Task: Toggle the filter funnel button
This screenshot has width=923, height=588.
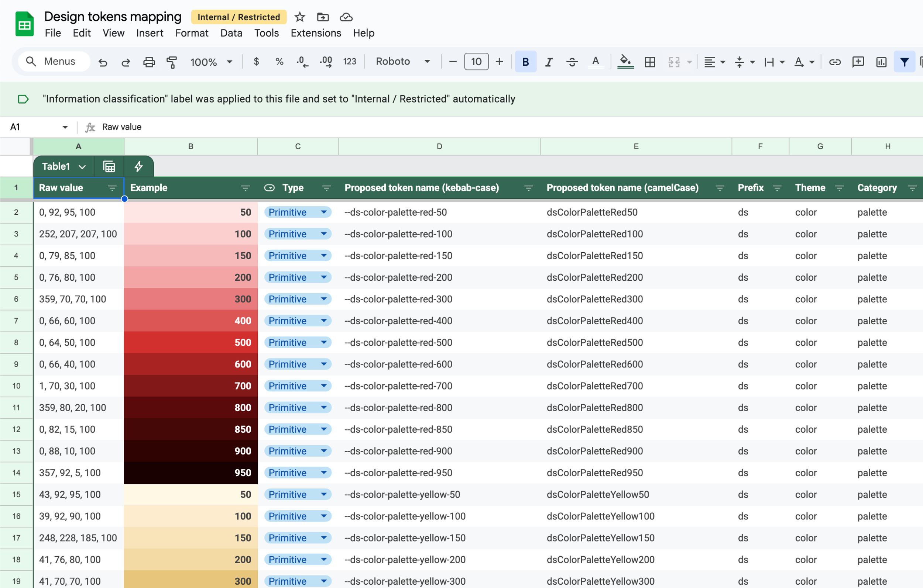Action: [x=904, y=62]
